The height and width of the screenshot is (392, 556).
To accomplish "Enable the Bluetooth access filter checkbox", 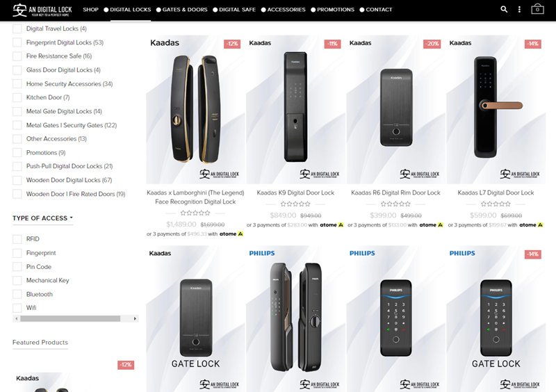I will (x=17, y=295).
